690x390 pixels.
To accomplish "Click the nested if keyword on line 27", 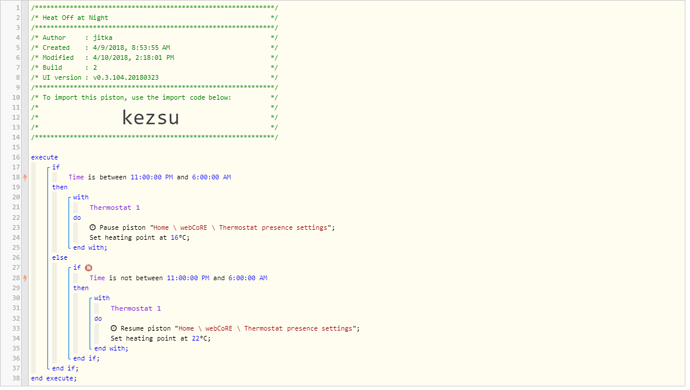I will [x=77, y=268].
